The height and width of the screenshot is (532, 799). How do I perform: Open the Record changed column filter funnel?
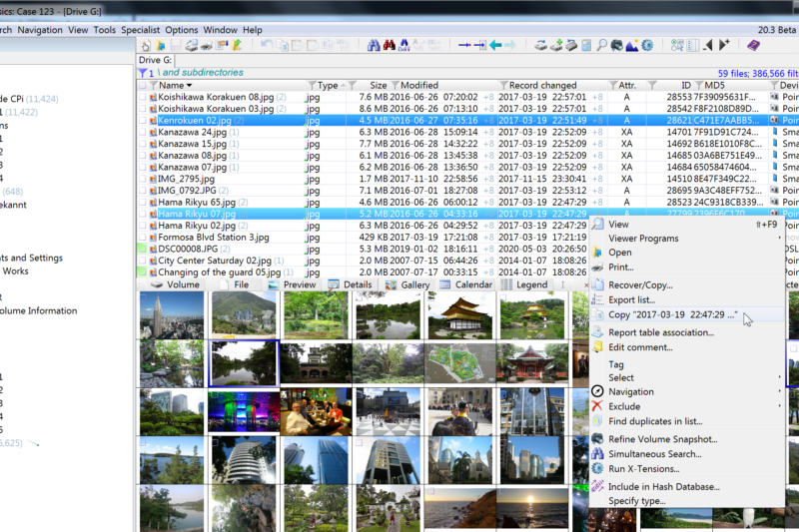point(503,85)
